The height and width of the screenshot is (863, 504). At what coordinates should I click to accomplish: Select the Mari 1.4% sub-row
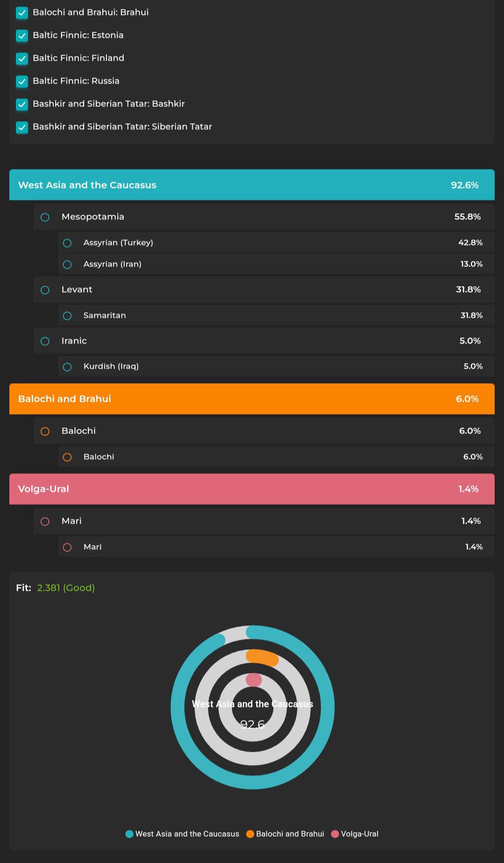pos(276,547)
